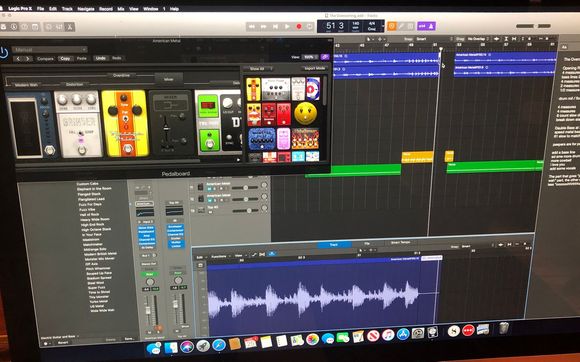Toggle the orange Tuner button
Viewport: 580px width, 362px height.
tap(392, 26)
